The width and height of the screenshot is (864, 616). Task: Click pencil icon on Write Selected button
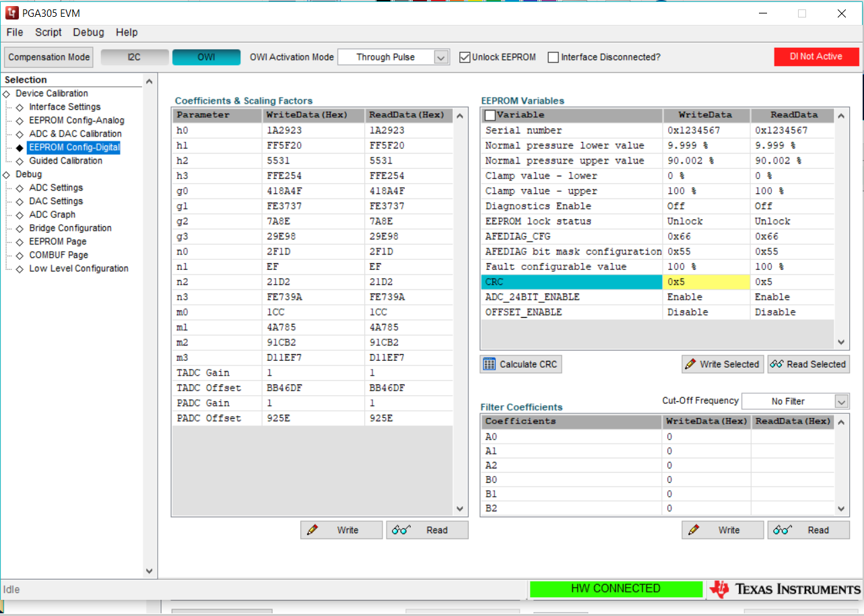690,364
